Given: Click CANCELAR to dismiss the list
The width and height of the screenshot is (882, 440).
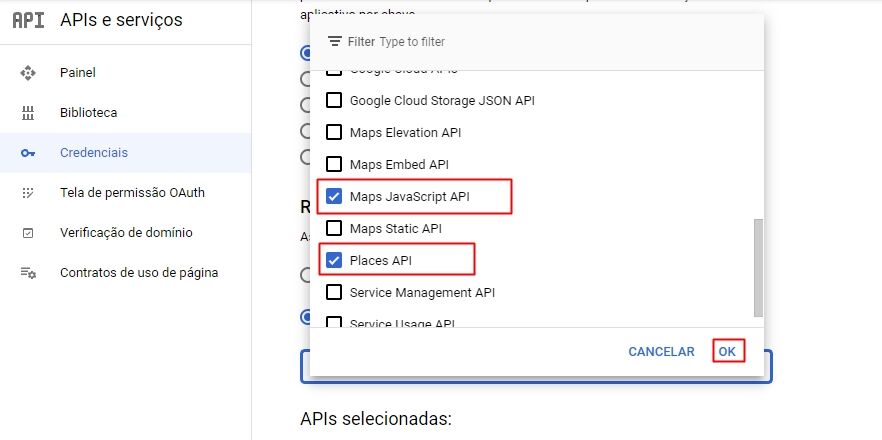Looking at the screenshot, I should 661,351.
